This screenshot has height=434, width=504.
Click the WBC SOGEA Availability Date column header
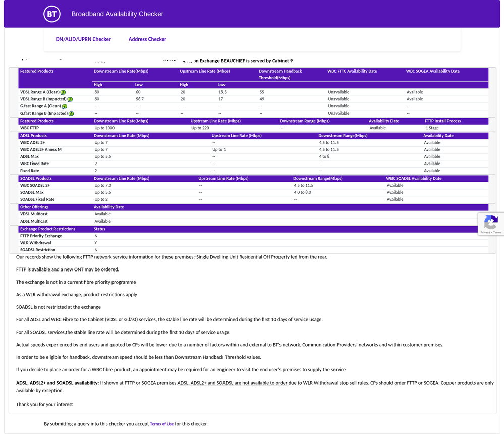click(x=432, y=71)
